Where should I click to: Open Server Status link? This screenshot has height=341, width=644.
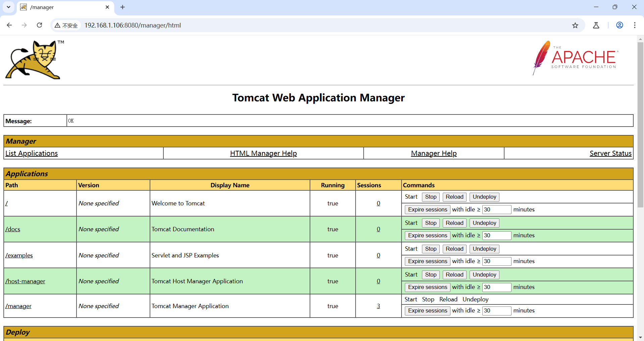tap(610, 153)
